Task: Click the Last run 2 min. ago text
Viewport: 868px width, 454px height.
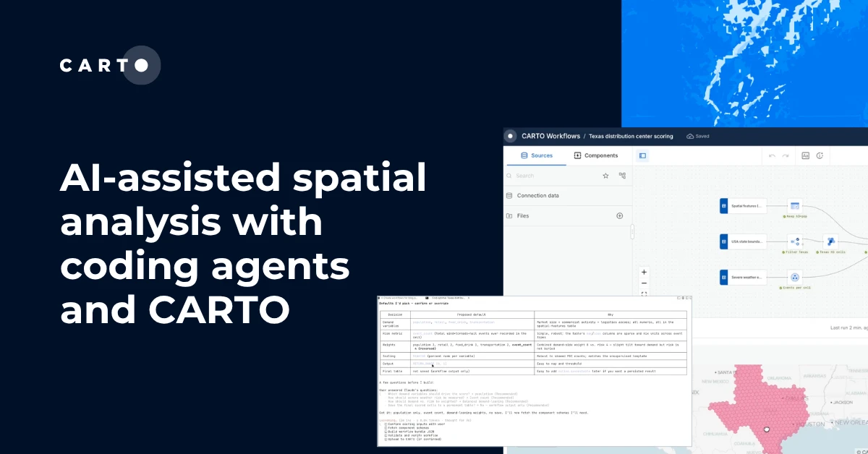Action: click(x=849, y=328)
